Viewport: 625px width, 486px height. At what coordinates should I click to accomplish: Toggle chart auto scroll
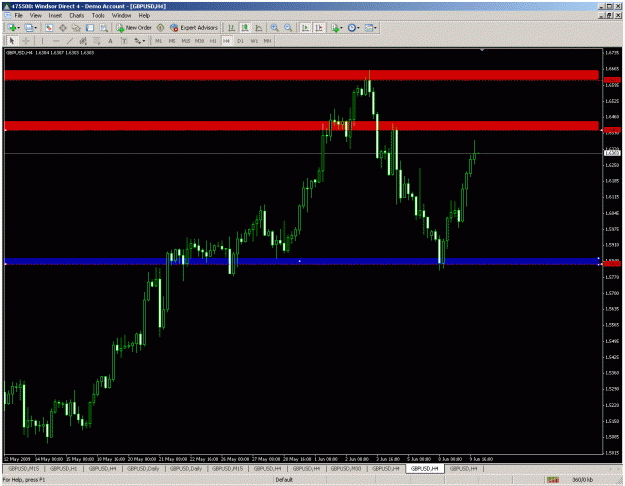click(x=305, y=28)
